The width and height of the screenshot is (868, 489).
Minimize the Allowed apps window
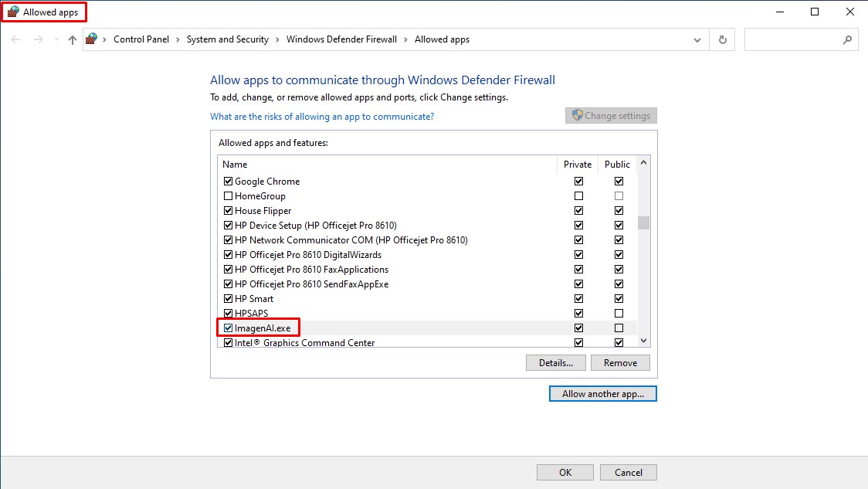coord(780,12)
